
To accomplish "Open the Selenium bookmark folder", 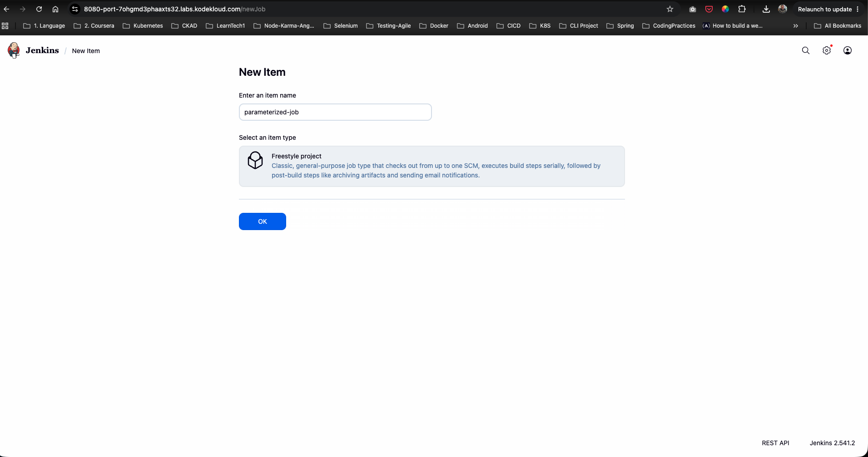I will pyautogui.click(x=341, y=26).
